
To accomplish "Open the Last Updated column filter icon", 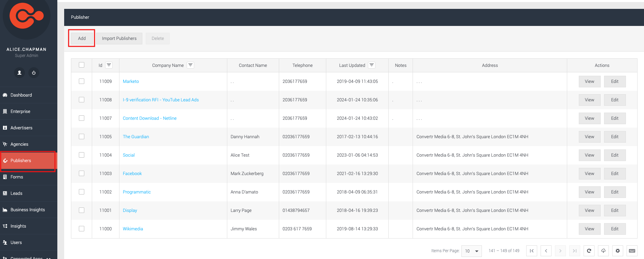I will pyautogui.click(x=372, y=65).
